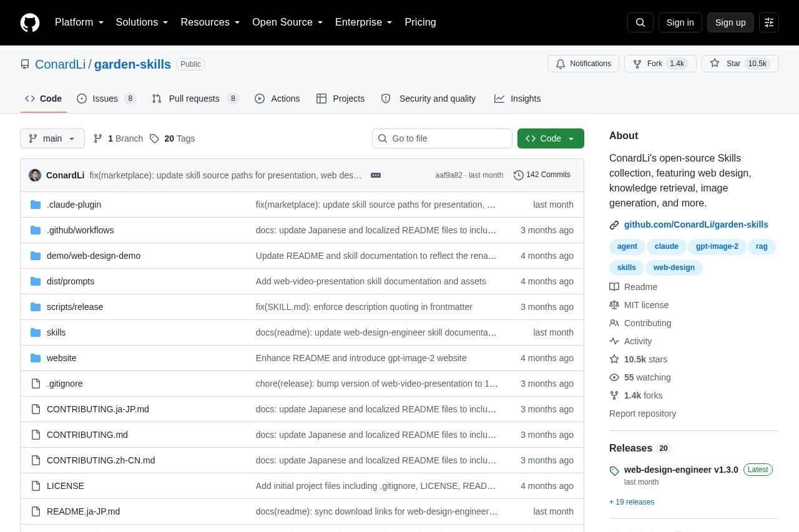Star the garden-skills repository
The image size is (799, 532).
[740, 64]
